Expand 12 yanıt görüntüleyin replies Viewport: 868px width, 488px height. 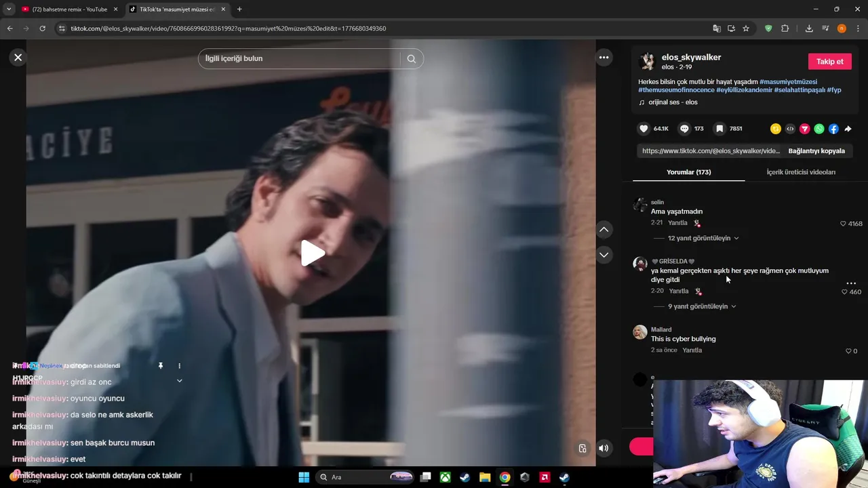703,239
